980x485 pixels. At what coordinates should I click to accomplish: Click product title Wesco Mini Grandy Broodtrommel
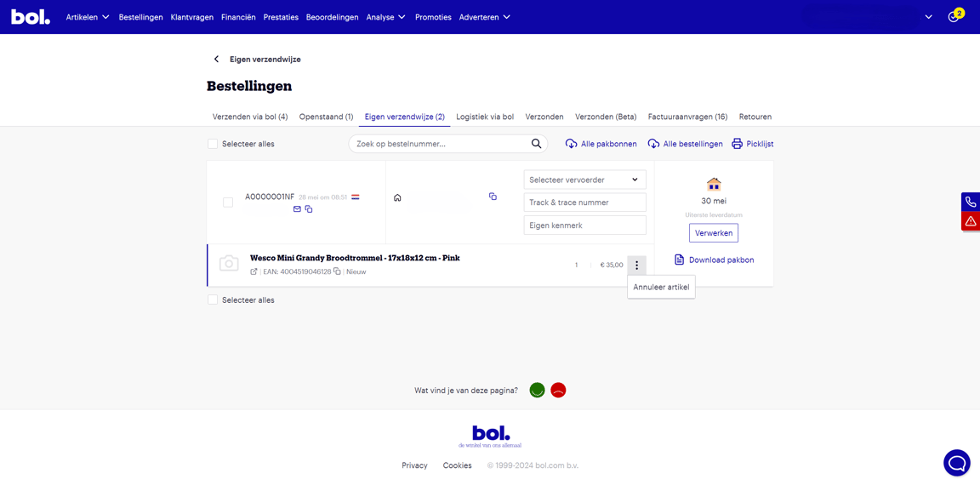coord(355,258)
